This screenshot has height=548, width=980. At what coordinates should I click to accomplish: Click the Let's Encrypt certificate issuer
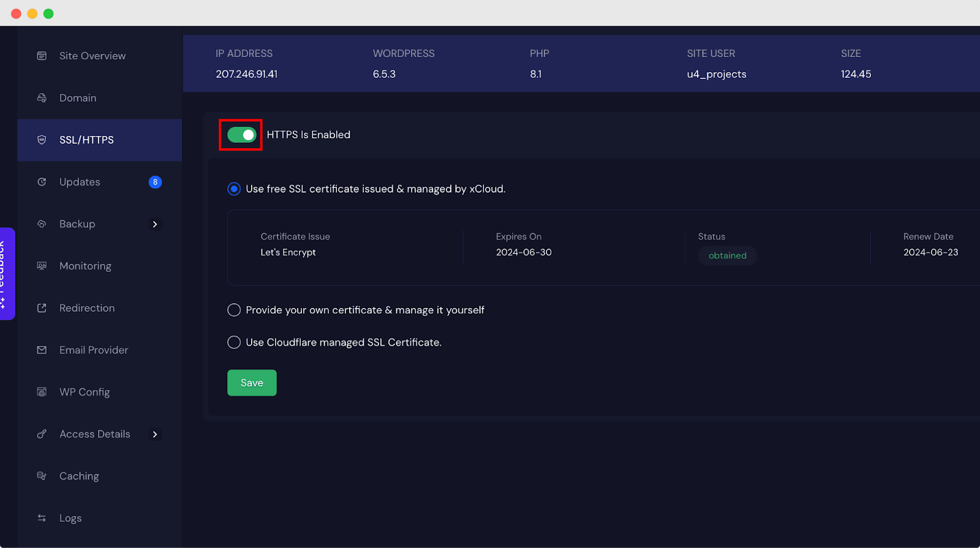(288, 252)
